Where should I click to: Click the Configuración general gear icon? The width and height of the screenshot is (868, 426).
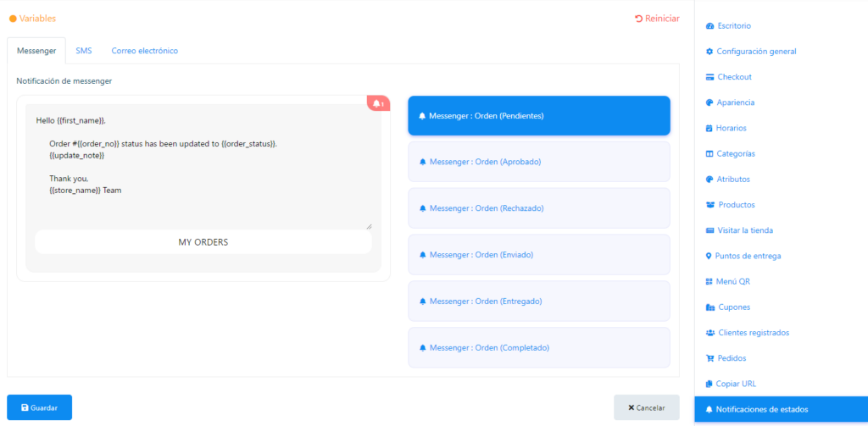click(x=709, y=52)
